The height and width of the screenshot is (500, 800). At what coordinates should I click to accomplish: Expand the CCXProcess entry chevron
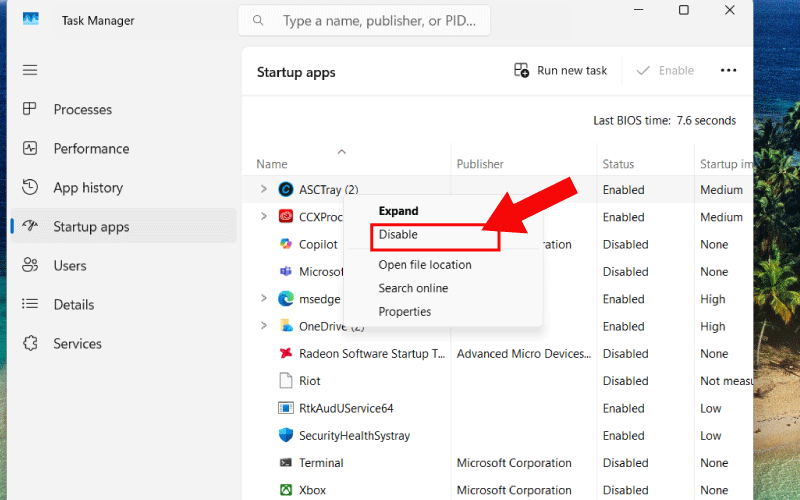264,216
